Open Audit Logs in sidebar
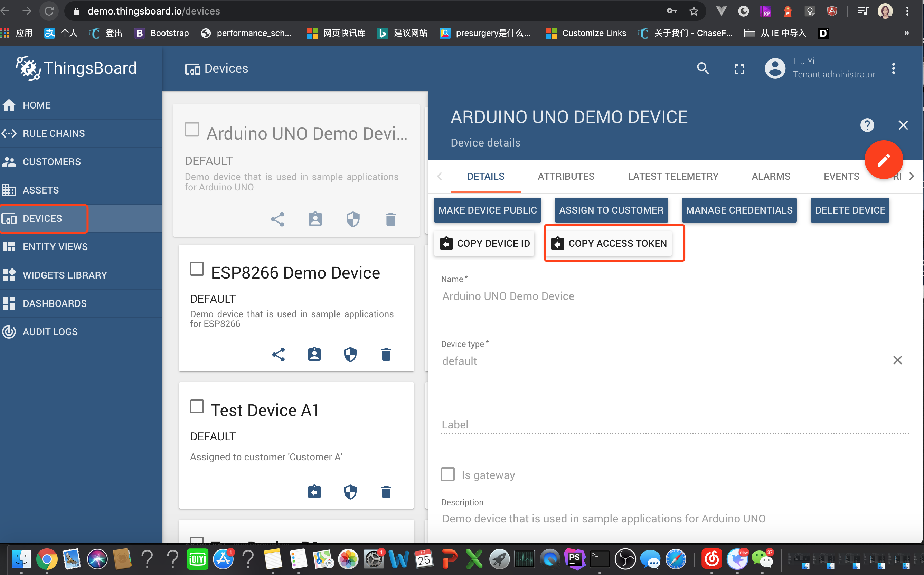Image resolution: width=924 pixels, height=575 pixels. coord(81,332)
